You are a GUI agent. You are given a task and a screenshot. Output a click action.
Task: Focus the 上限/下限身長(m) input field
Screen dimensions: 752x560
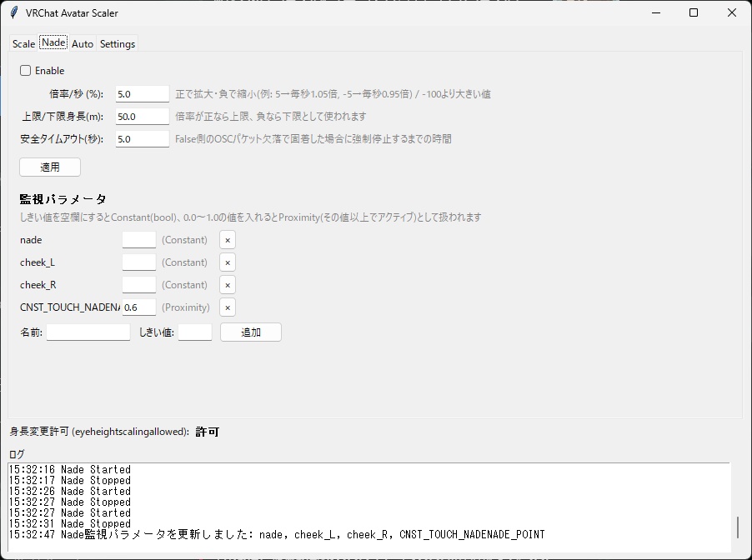coord(143,117)
